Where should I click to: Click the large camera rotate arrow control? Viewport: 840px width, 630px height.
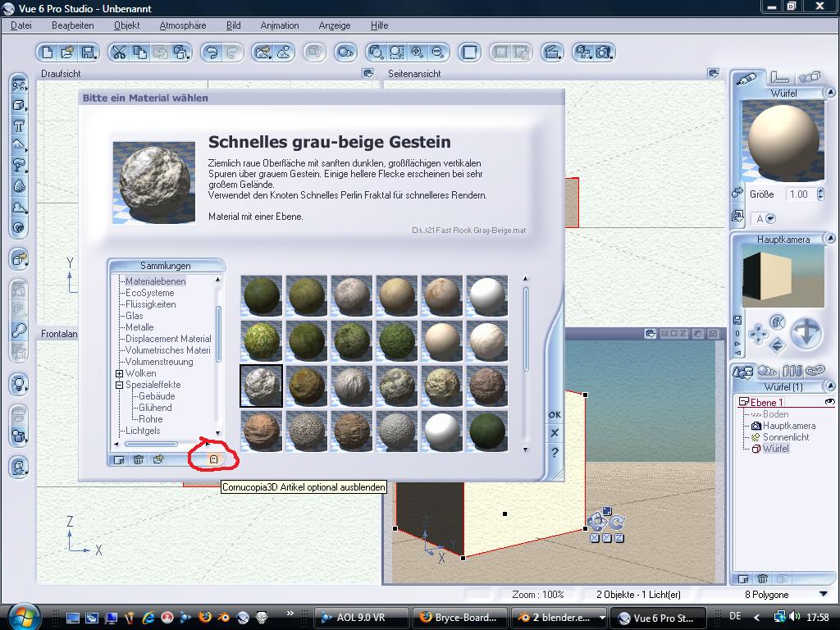pos(806,333)
